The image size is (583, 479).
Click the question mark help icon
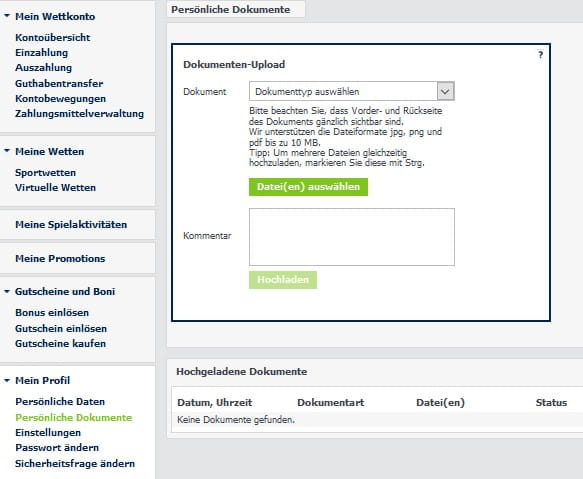pyautogui.click(x=541, y=55)
